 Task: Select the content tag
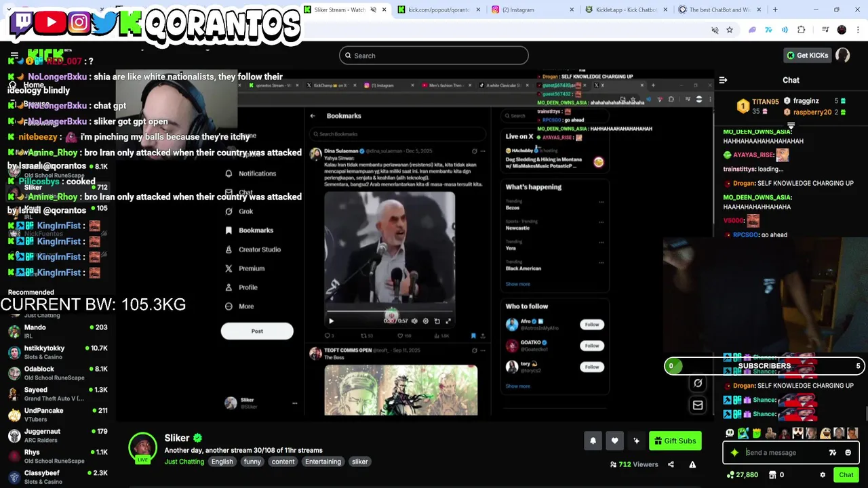point(283,462)
